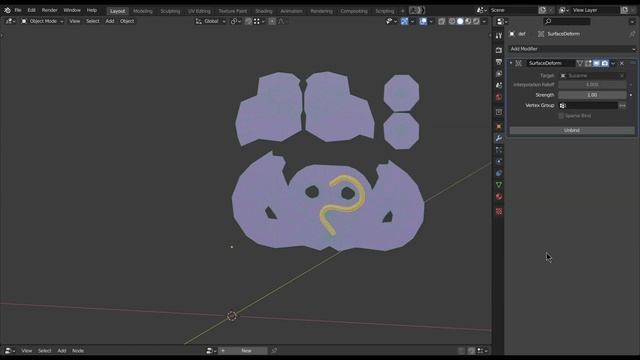This screenshot has height=360, width=640.
Task: Open the viewport Select menu
Action: [93, 21]
